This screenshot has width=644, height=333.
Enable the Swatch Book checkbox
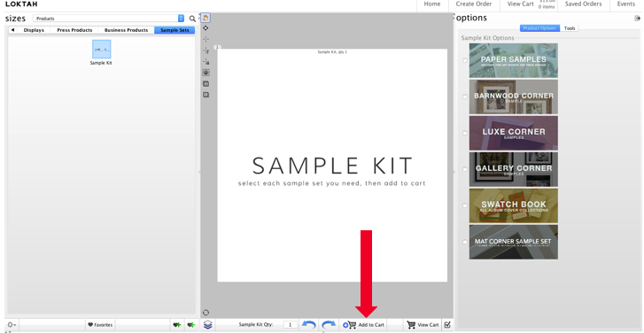pyautogui.click(x=465, y=205)
